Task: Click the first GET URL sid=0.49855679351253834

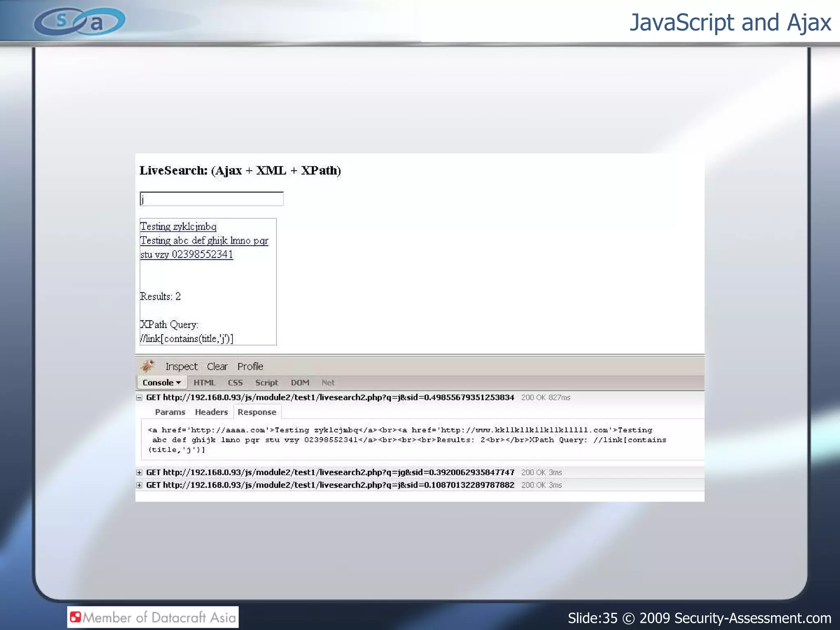Action: [330, 397]
